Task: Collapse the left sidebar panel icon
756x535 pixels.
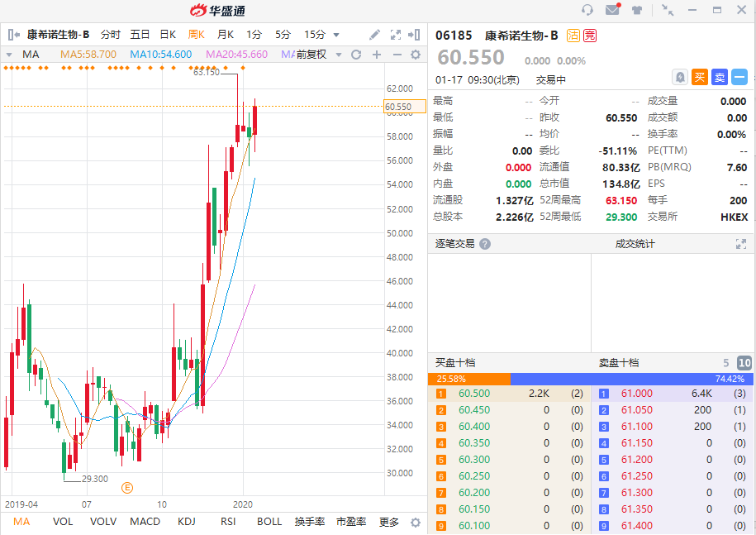Action: tap(14, 35)
